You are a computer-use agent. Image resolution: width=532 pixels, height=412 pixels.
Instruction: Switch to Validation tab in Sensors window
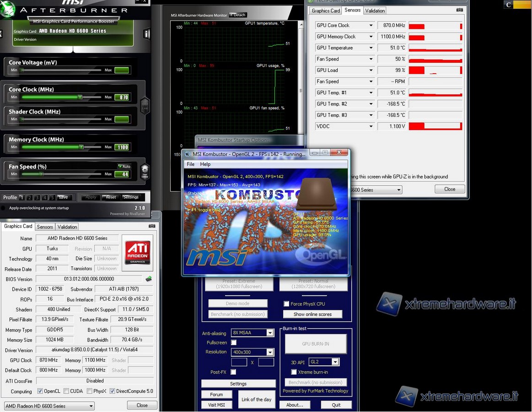click(x=375, y=11)
